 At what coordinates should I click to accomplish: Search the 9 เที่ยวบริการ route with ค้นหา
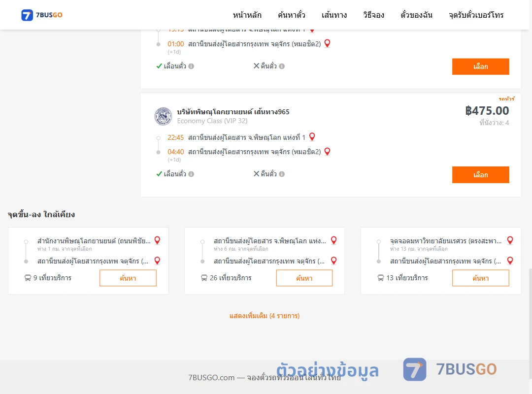point(128,278)
